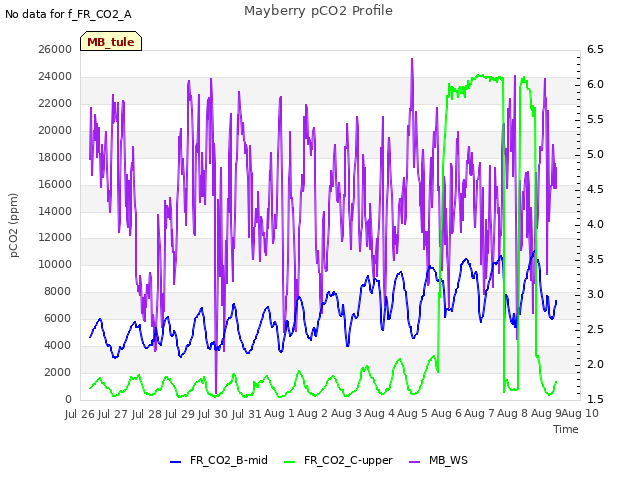
Task: Select the FR_CO2_B-mid legend label
Action: point(229,460)
